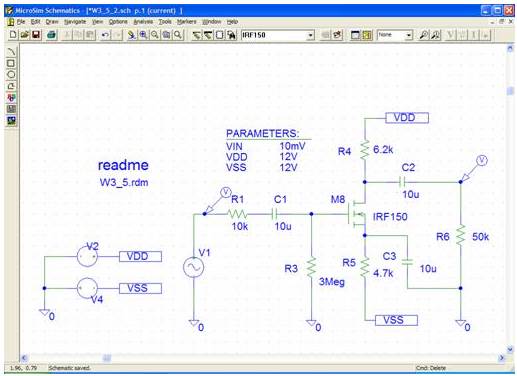Select the Draw Text Box tool in sidebar
The width and height of the screenshot is (517, 376).
pyautogui.click(x=11, y=109)
